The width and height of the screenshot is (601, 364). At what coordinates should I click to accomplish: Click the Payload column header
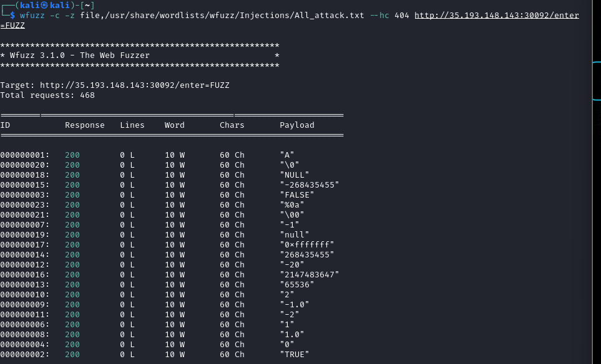pos(297,125)
